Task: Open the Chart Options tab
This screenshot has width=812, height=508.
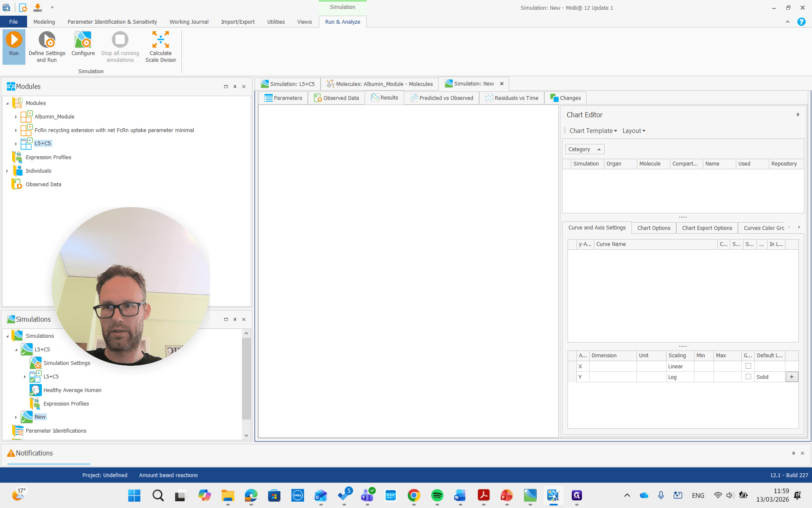Action: pos(654,228)
